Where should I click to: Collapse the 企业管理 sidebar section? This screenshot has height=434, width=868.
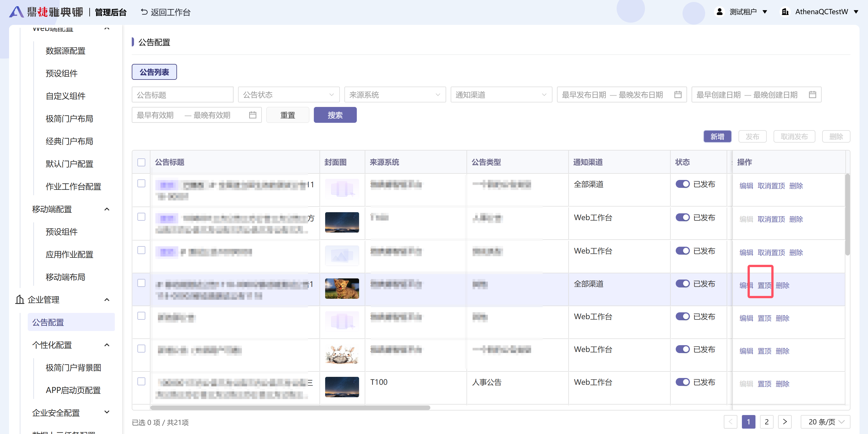107,299
